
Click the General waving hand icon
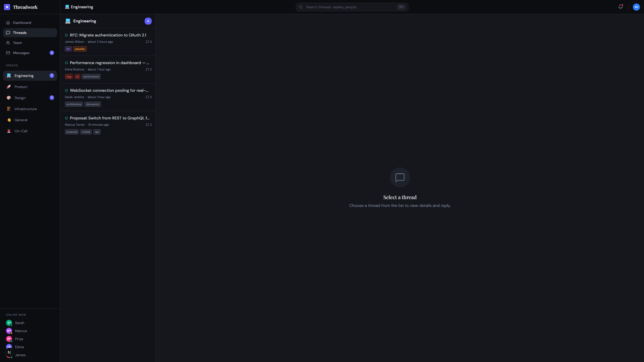pyautogui.click(x=9, y=120)
